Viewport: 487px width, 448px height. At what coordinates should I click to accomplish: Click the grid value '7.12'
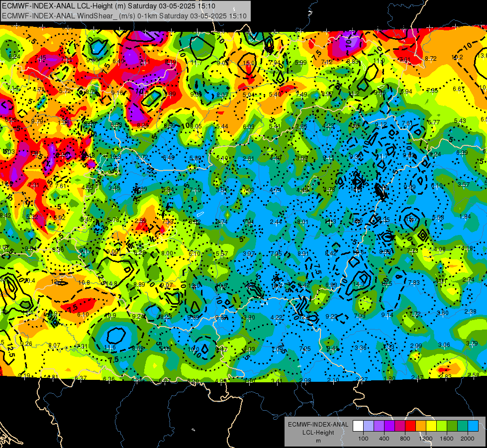pyautogui.click(x=327, y=62)
